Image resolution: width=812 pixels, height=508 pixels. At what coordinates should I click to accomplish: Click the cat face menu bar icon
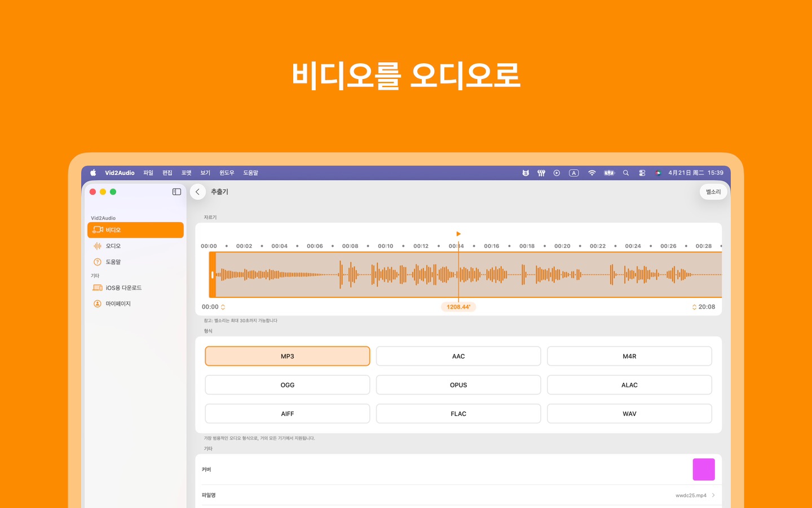pos(526,173)
